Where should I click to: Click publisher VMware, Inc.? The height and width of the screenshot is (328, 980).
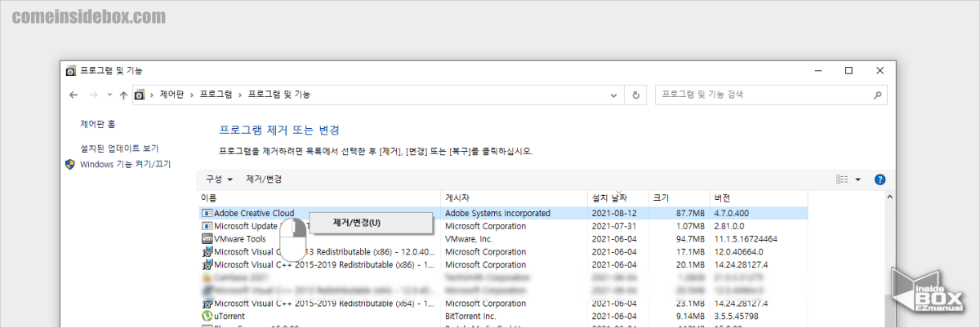(469, 239)
